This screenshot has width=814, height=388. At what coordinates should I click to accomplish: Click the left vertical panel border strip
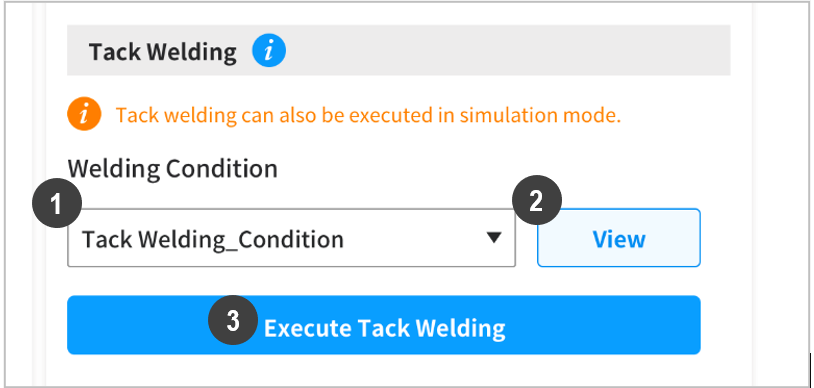[39, 194]
